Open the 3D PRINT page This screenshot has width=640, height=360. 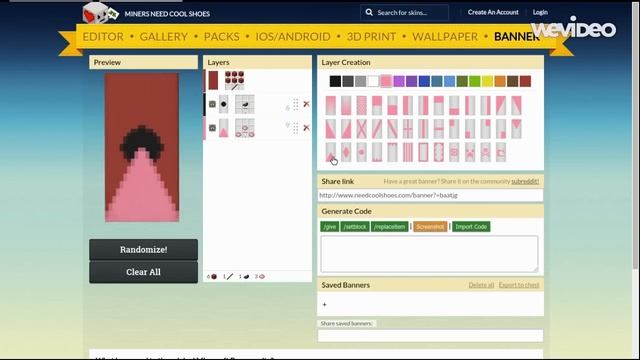[x=371, y=36]
